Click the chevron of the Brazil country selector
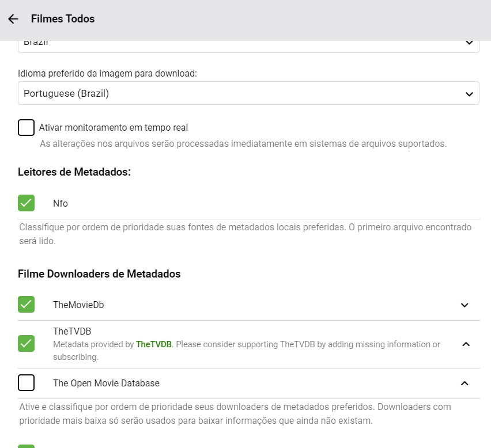 469,43
